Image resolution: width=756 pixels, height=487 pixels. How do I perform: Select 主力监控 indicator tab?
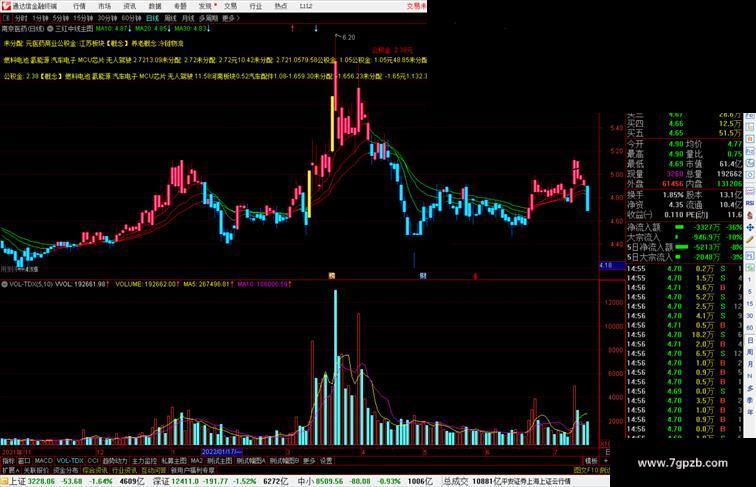144,461
